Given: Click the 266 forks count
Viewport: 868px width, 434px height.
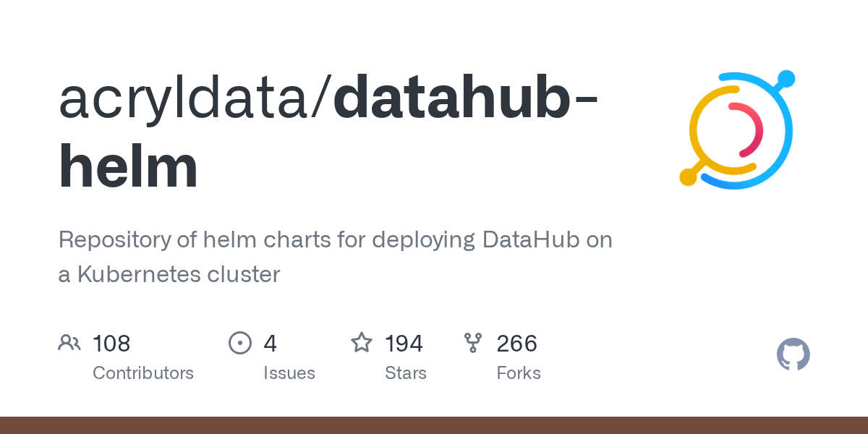Looking at the screenshot, I should pyautogui.click(x=516, y=343).
